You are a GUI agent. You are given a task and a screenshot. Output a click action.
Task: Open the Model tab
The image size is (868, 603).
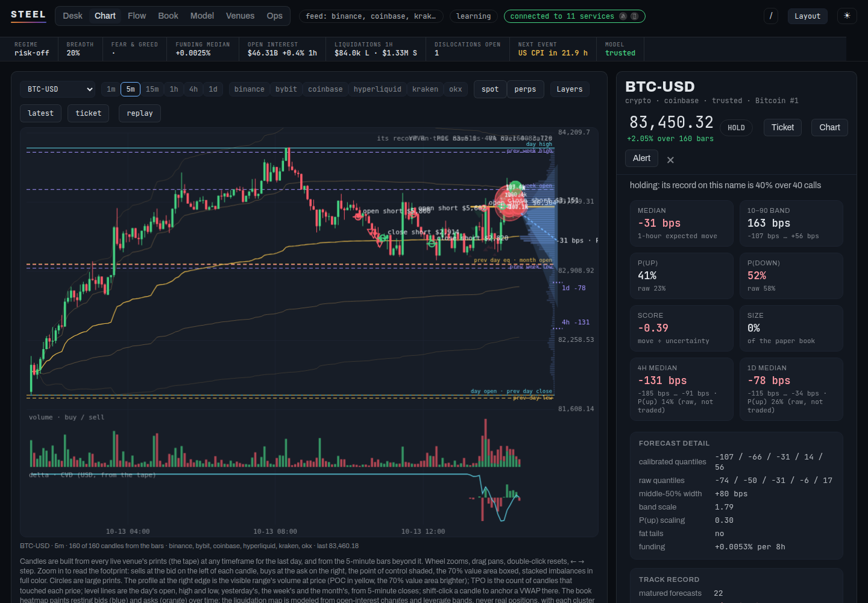point(202,16)
